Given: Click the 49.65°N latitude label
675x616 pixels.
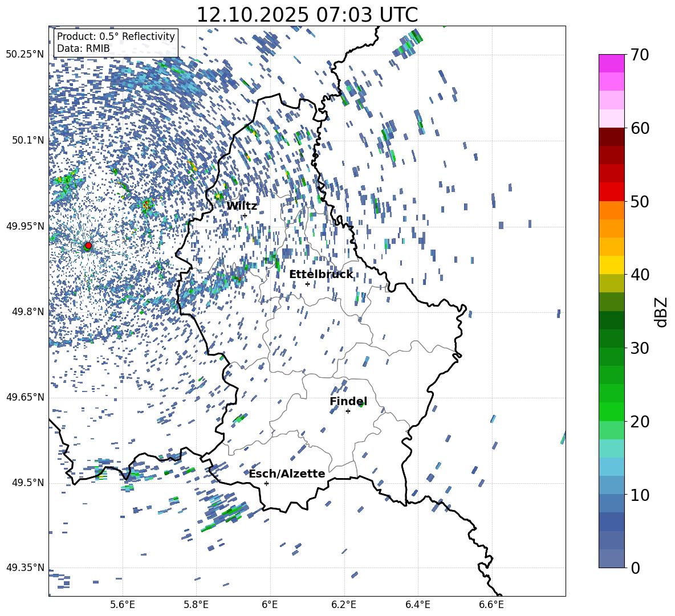Looking at the screenshot, I should pyautogui.click(x=25, y=397).
